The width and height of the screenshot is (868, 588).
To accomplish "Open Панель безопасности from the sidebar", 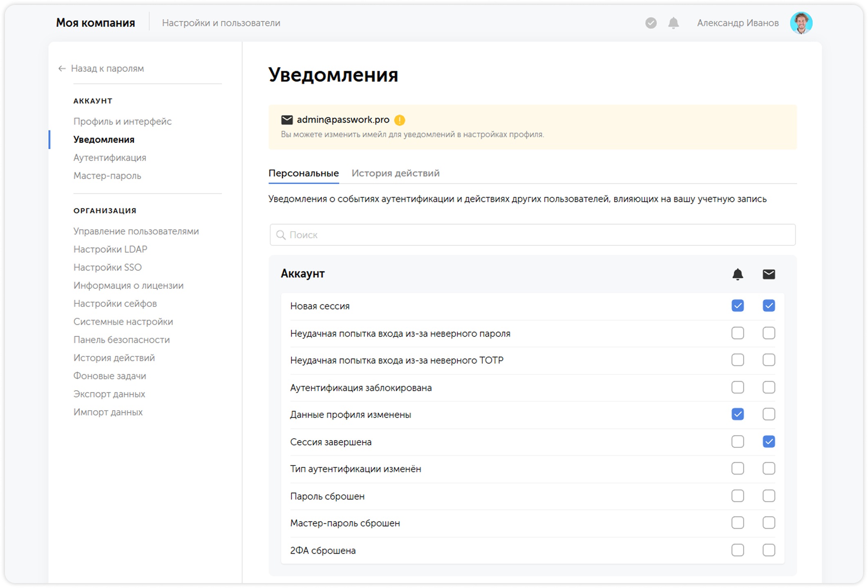I will 121,340.
